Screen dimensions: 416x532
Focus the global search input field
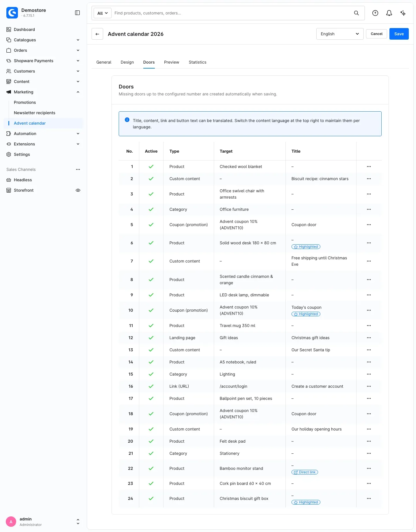pos(231,13)
